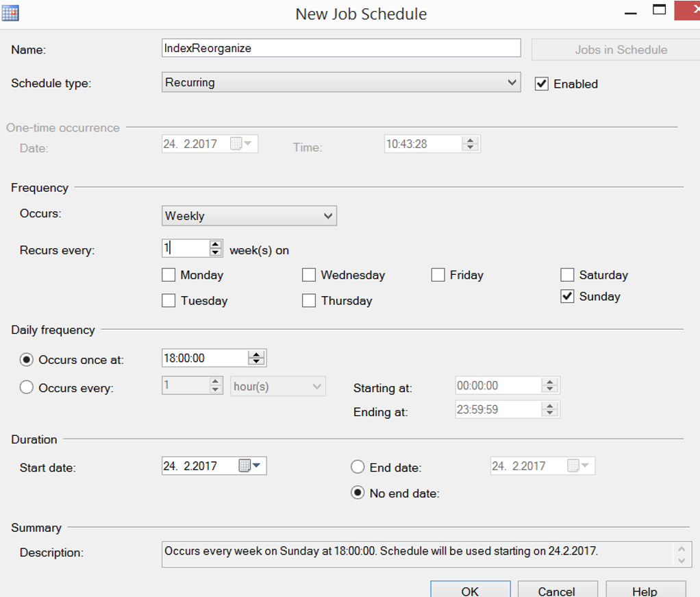Increase the one-time occurrence Time spinner

(470, 140)
